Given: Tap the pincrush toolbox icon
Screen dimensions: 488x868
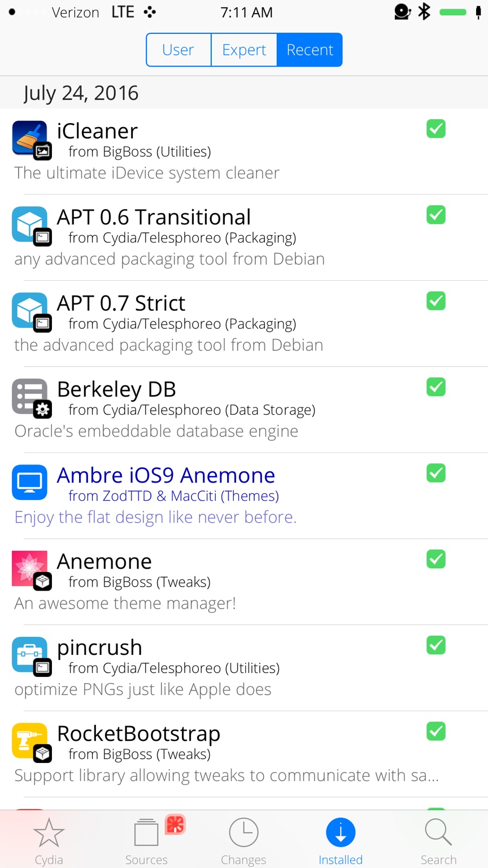Looking at the screenshot, I should pos(29,654).
